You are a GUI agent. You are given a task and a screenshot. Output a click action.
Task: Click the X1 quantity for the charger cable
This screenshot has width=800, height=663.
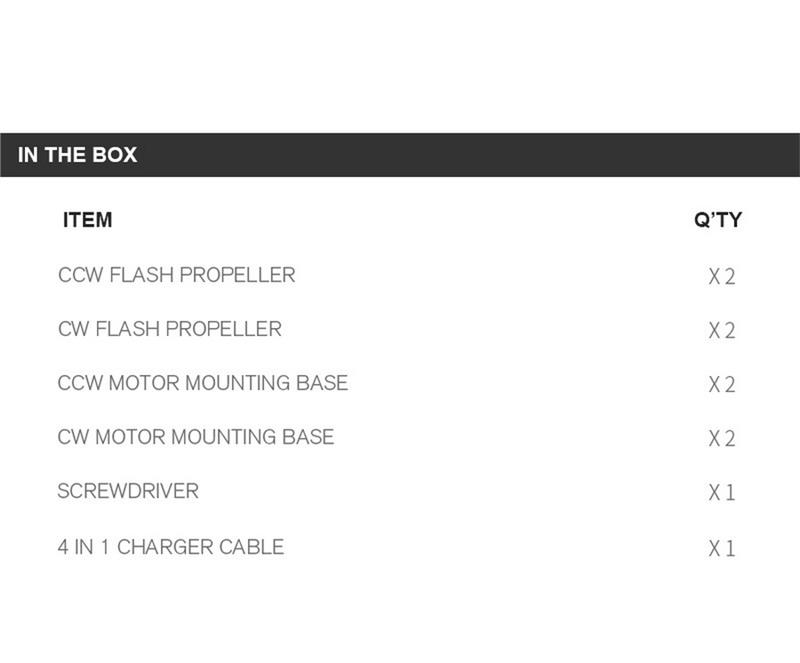(x=722, y=548)
